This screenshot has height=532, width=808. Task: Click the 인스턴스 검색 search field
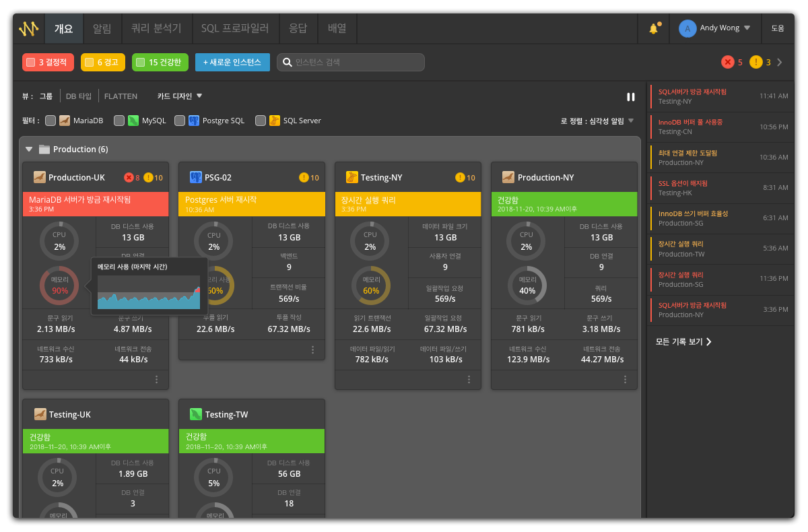pyautogui.click(x=351, y=62)
